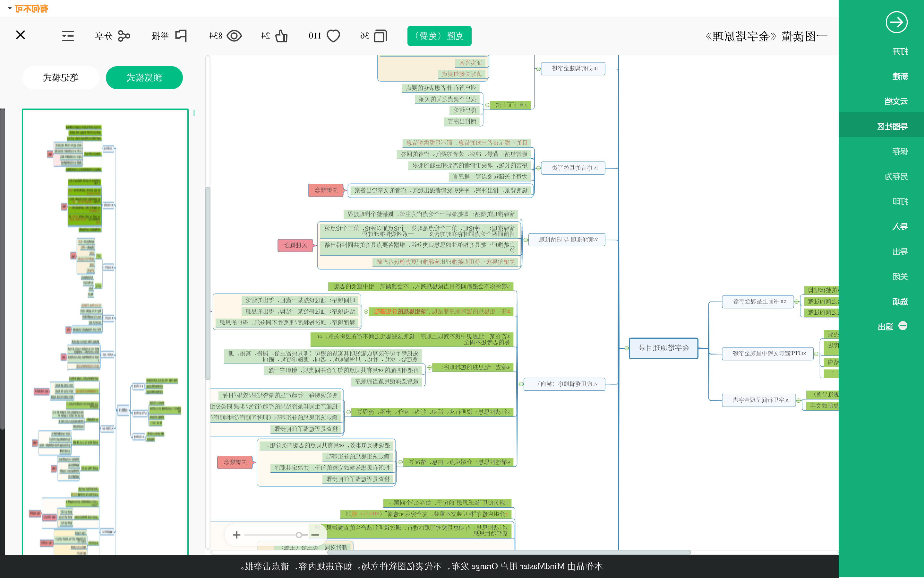Collapse node iv.序言的具体写法
924x578 pixels.
(538, 168)
